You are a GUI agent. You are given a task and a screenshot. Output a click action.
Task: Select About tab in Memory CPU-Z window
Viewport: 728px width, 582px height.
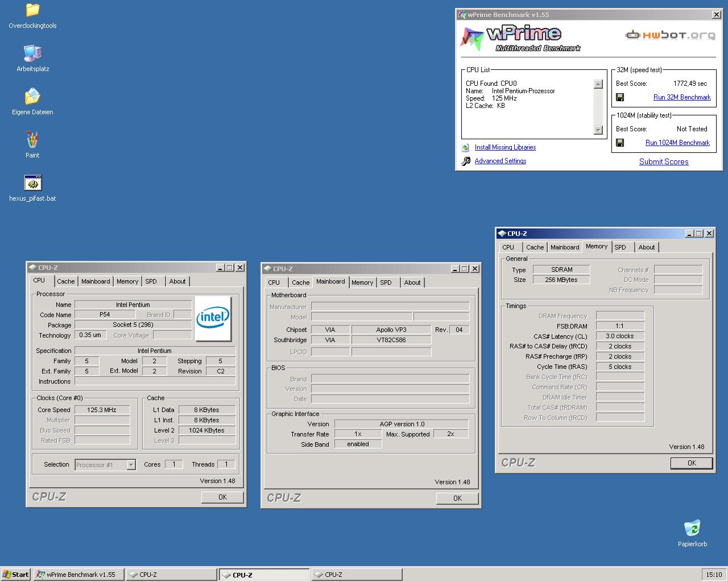point(647,247)
